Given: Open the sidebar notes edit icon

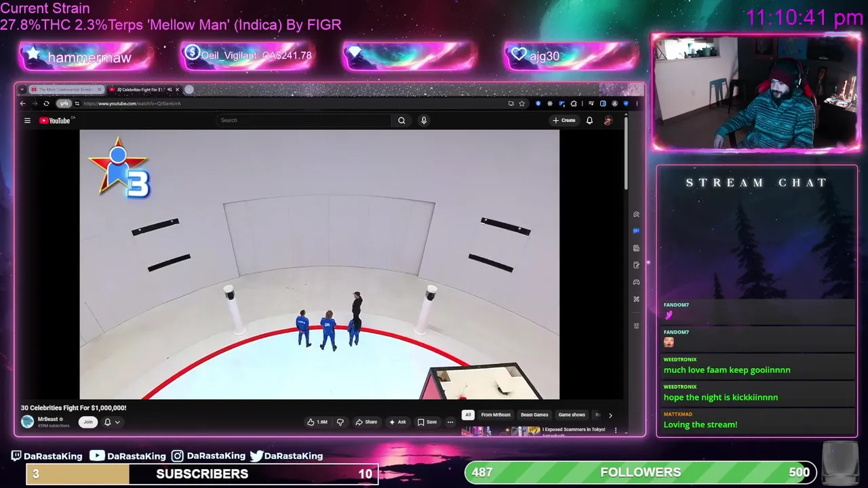Looking at the screenshot, I should click(636, 265).
